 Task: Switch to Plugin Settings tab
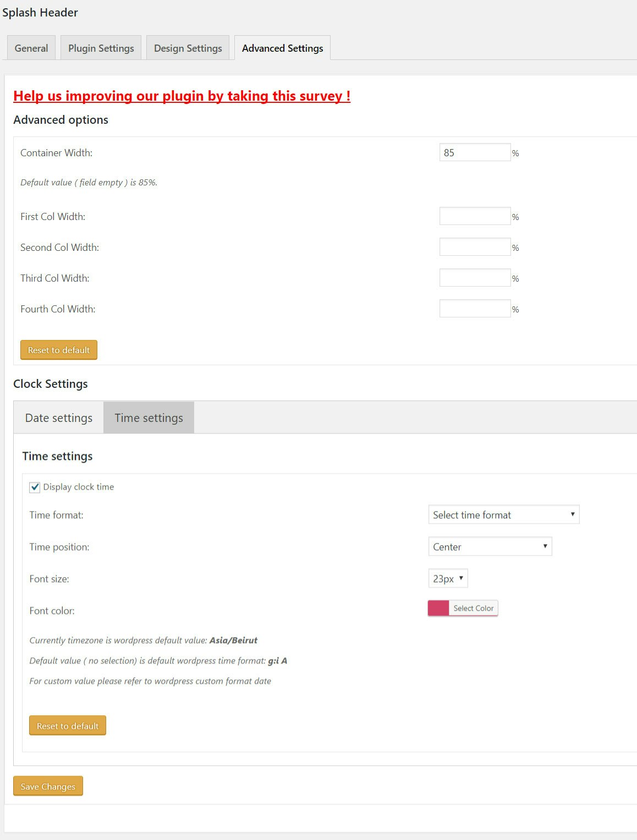click(x=101, y=48)
